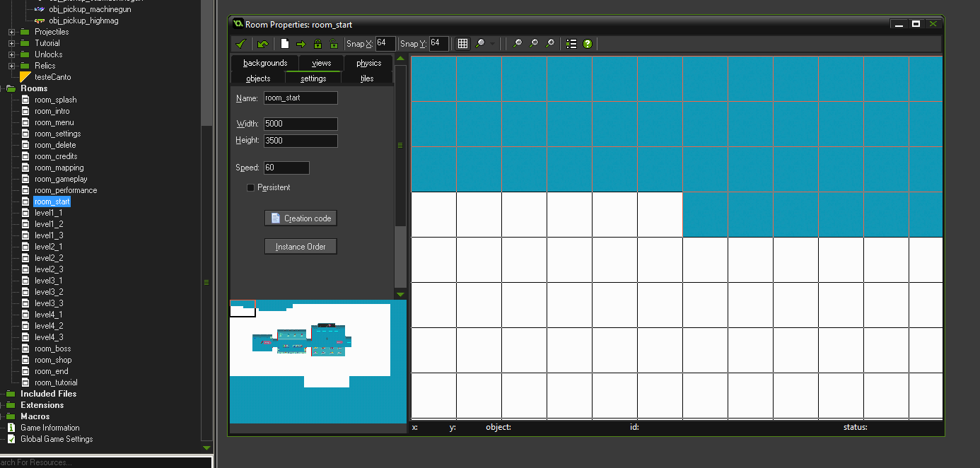Viewport: 980px width, 468px height.
Task: Click the Snap X value field
Action: 385,44
